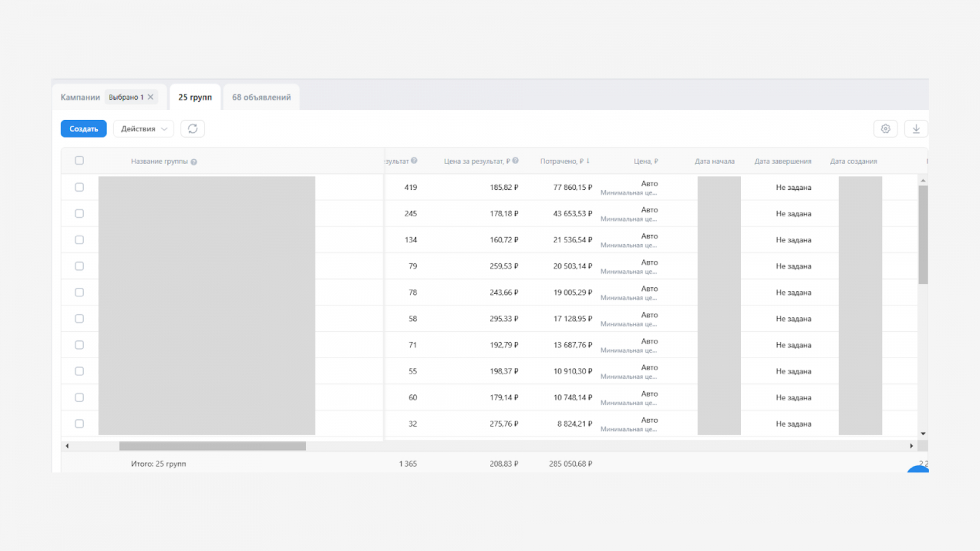The height and width of the screenshot is (551, 980).
Task: Click the cost per result 185,82 ₽
Action: (x=504, y=187)
